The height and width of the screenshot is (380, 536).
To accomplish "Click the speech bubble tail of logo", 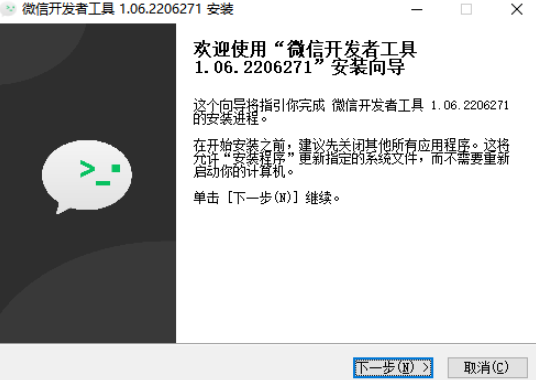I will 63,208.
